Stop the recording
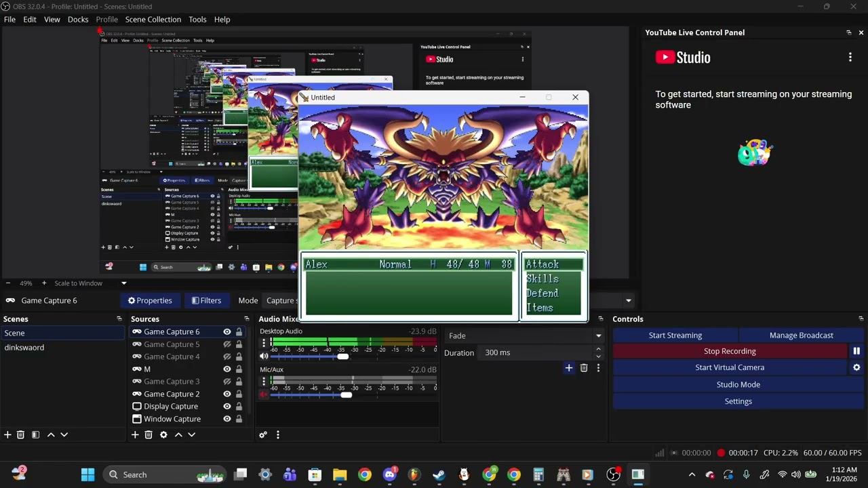 click(730, 351)
